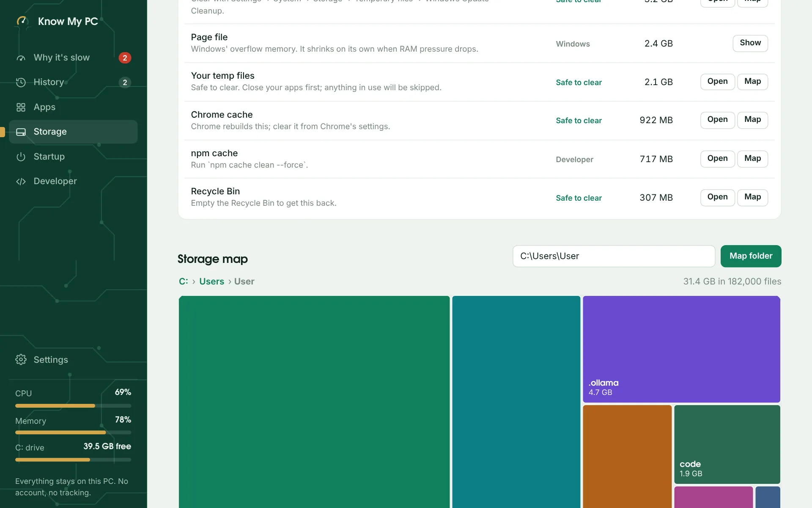Viewport: 812px width, 508px height.
Task: Click the Developer code brackets icon
Action: pyautogui.click(x=21, y=182)
